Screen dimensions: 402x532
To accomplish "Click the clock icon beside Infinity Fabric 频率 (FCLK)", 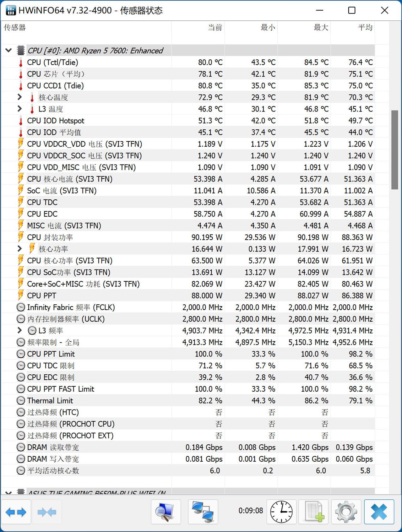I will (x=21, y=307).
